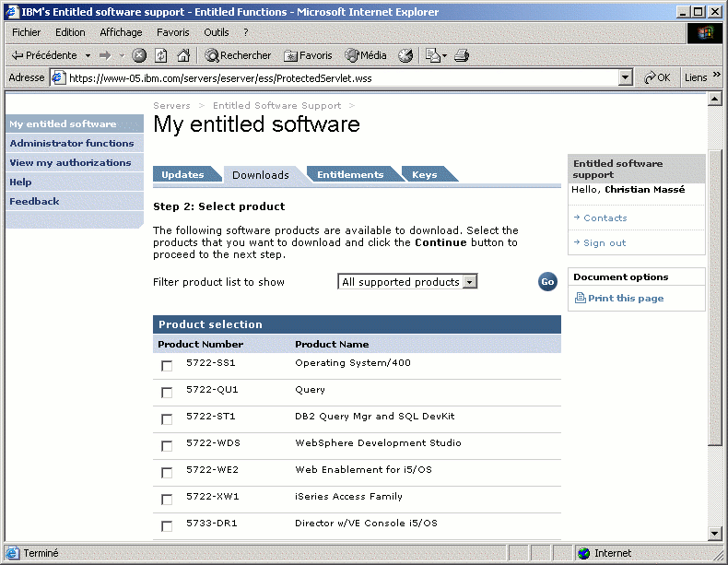Switch to the Entitlements tab
Image resolution: width=728 pixels, height=565 pixels.
(350, 174)
